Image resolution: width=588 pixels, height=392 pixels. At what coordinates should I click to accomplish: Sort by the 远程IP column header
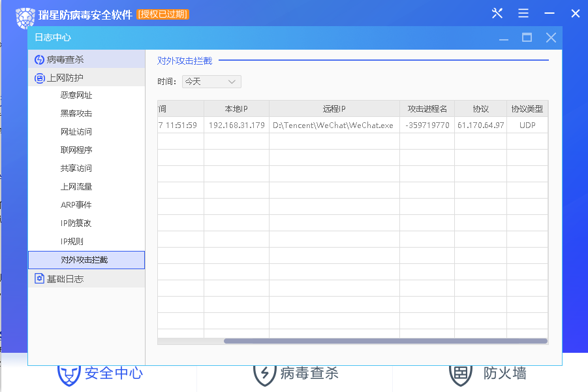click(x=334, y=109)
